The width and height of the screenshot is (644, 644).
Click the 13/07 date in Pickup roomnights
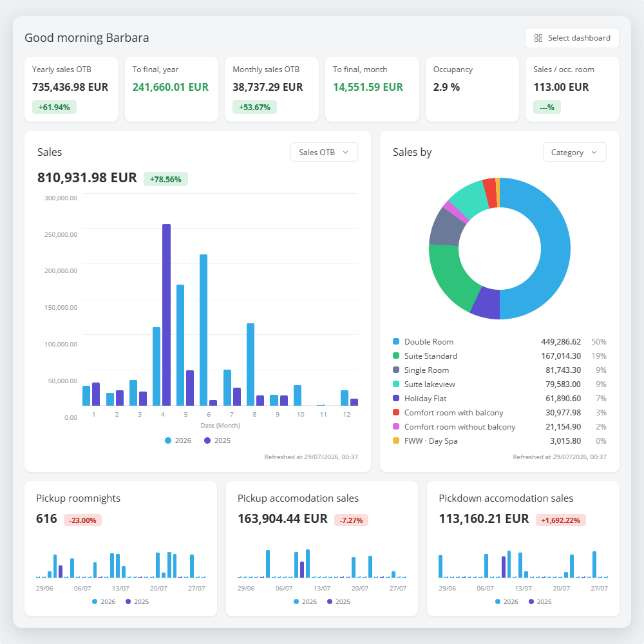click(x=120, y=588)
